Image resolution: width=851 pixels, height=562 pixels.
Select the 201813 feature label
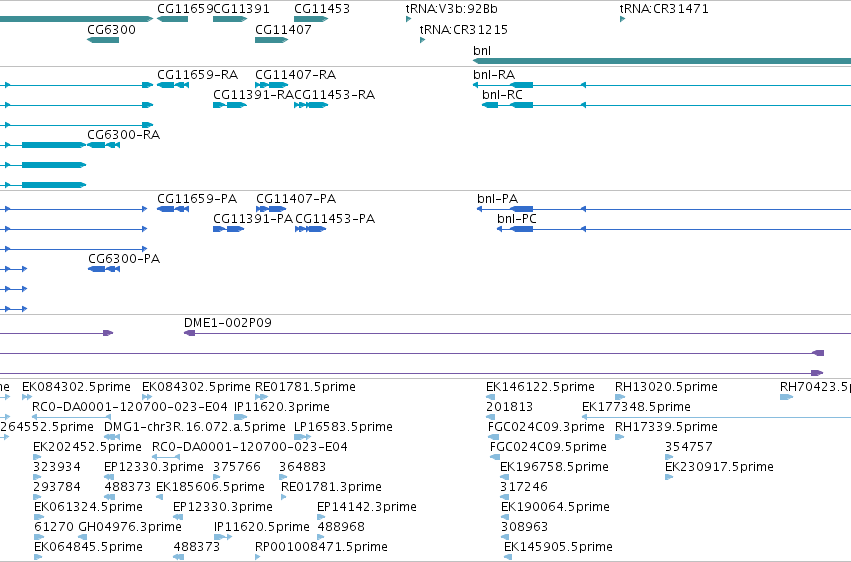click(510, 407)
